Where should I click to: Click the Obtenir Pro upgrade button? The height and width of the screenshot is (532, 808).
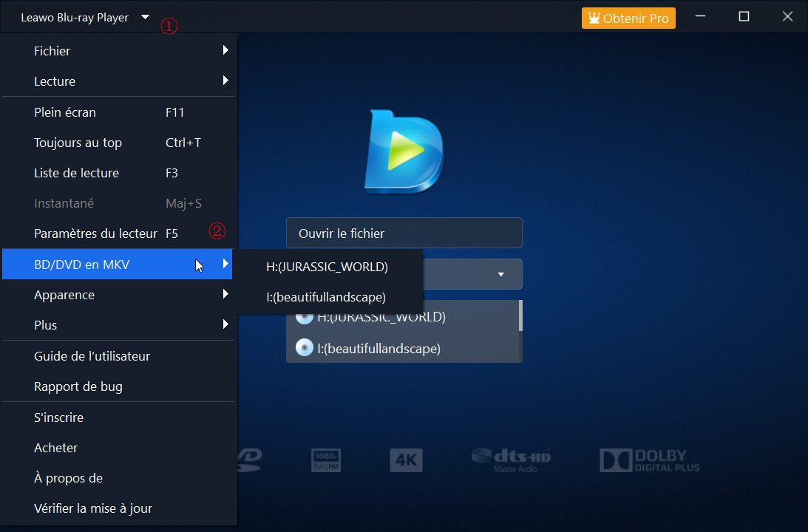click(x=628, y=18)
